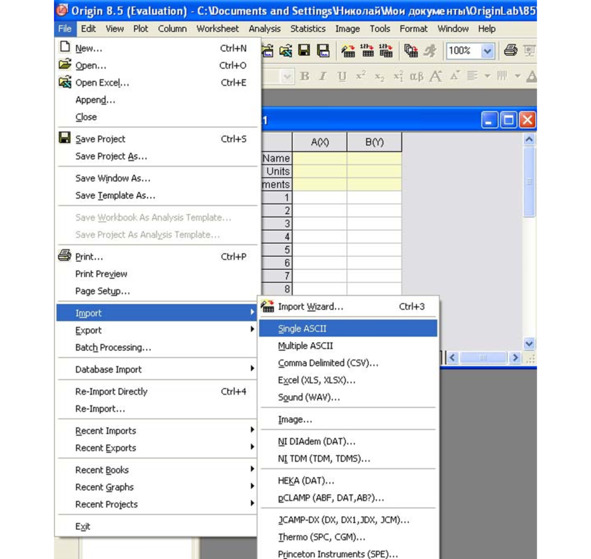The width and height of the screenshot is (591, 559).
Task: Select the A(X) column header
Action: pyautogui.click(x=320, y=142)
